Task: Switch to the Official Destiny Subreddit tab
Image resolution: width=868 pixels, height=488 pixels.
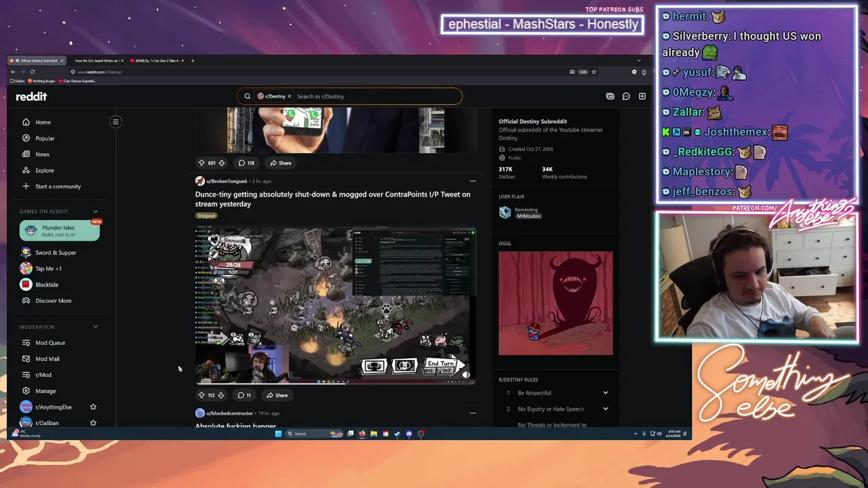Action: (x=37, y=60)
